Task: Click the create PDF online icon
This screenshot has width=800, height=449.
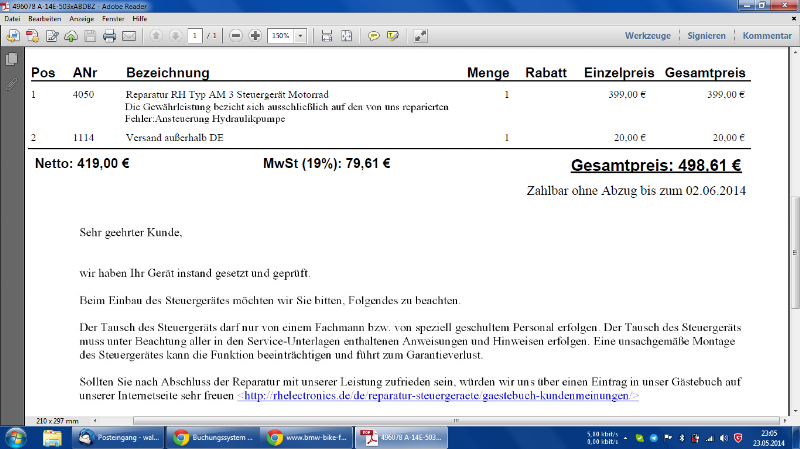Action: (x=32, y=36)
